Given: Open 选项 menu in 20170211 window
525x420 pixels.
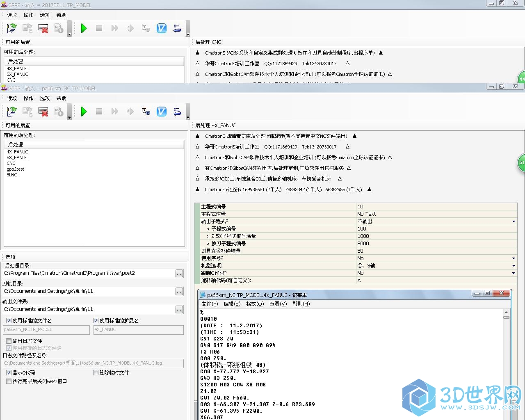Looking at the screenshot, I should click(45, 15).
